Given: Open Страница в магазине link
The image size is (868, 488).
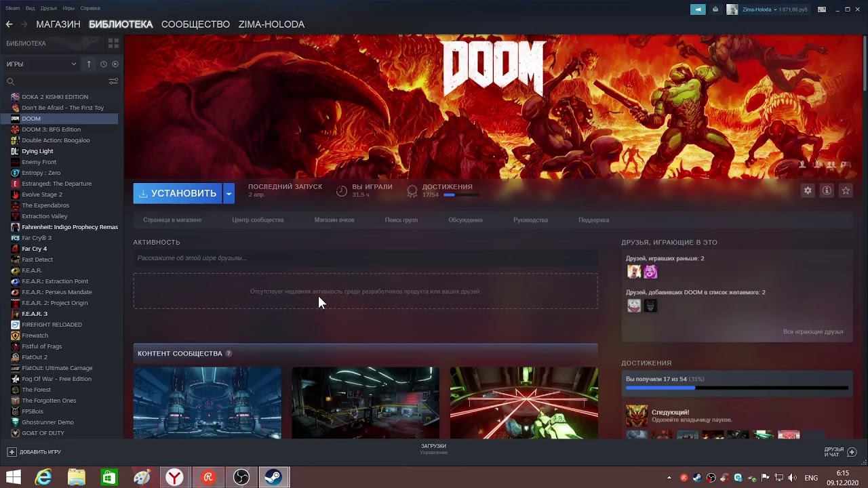Looking at the screenshot, I should coord(172,220).
